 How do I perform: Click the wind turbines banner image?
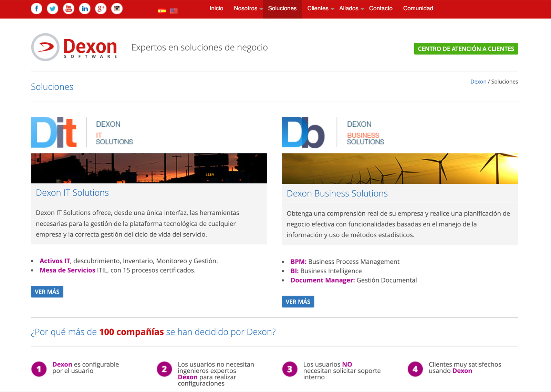[x=400, y=169]
